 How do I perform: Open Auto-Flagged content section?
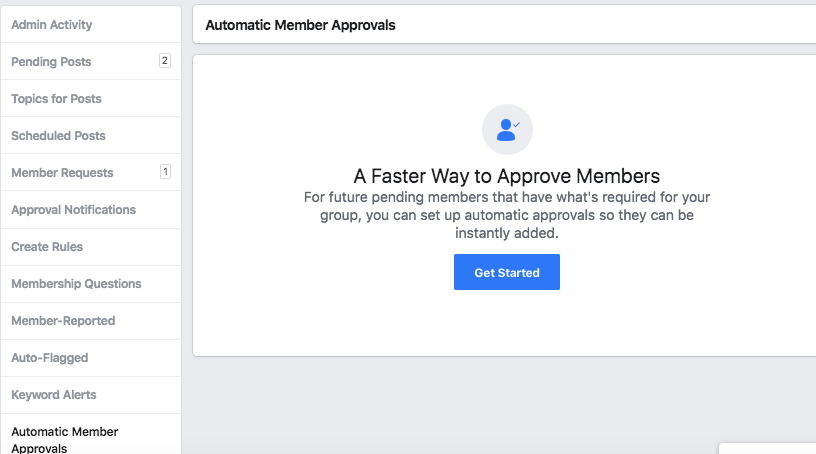tap(91, 358)
